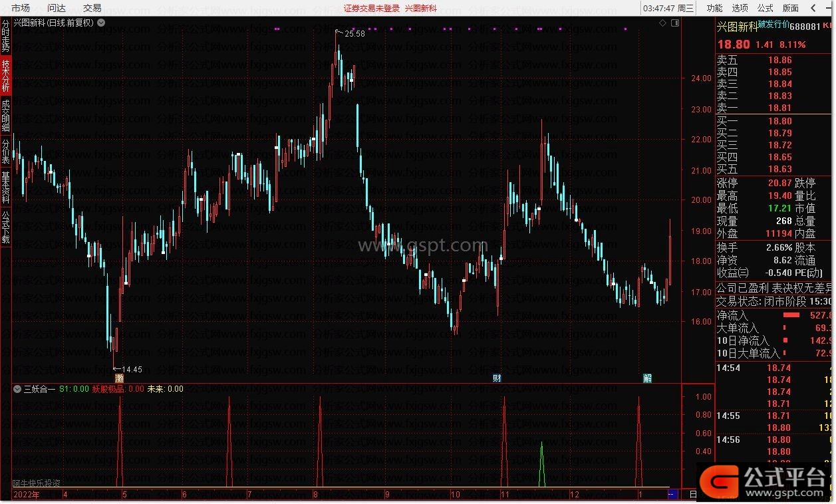Click the 大单流入 capital flow row
The height and width of the screenshot is (504, 836).
point(775,328)
